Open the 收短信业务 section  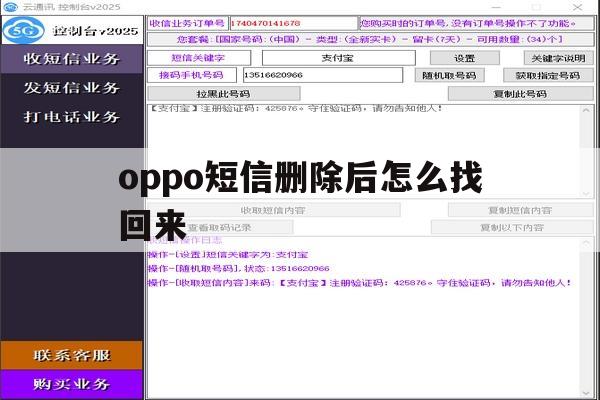tap(72, 59)
